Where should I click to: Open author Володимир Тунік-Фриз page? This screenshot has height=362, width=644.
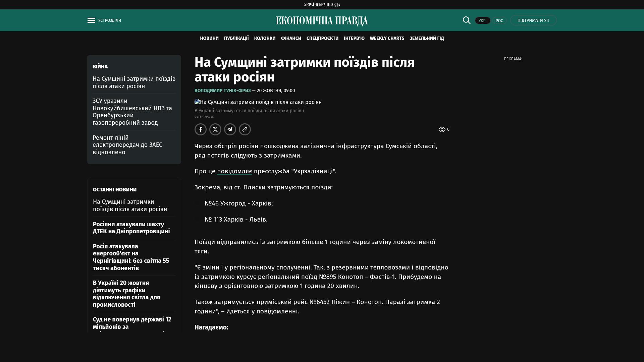pos(222,90)
